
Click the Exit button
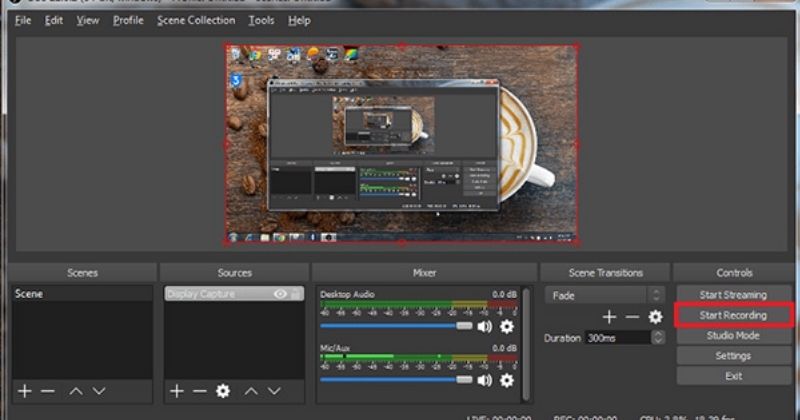click(733, 376)
